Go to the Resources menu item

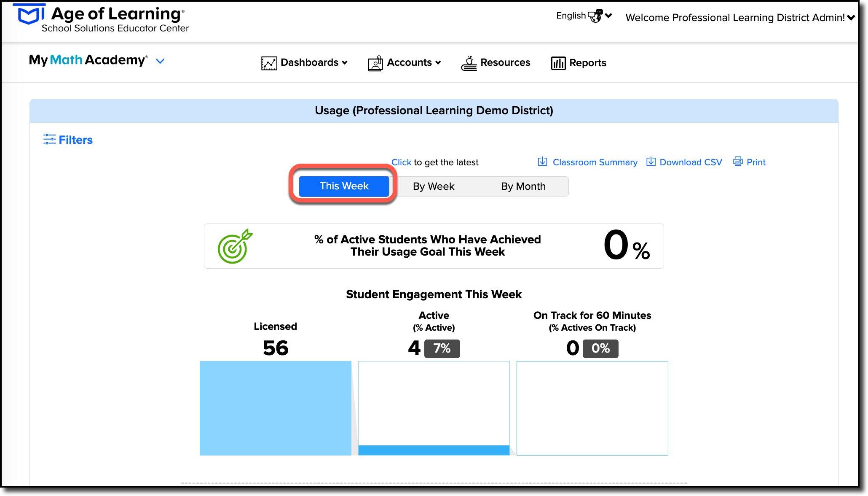496,63
